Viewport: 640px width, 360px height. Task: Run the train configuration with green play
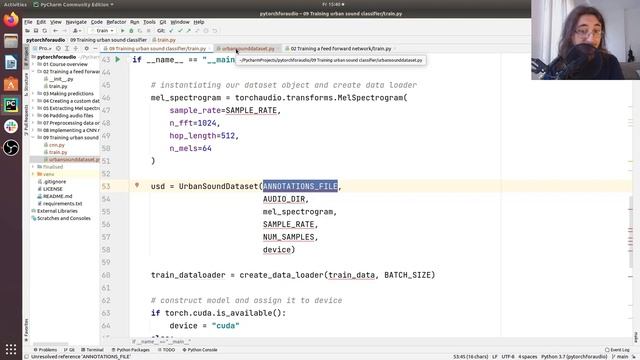(122, 31)
